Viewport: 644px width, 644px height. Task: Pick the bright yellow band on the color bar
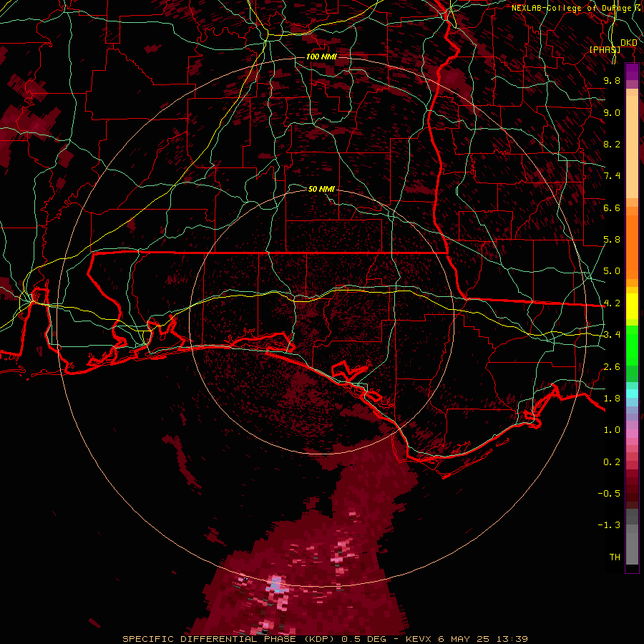632,306
